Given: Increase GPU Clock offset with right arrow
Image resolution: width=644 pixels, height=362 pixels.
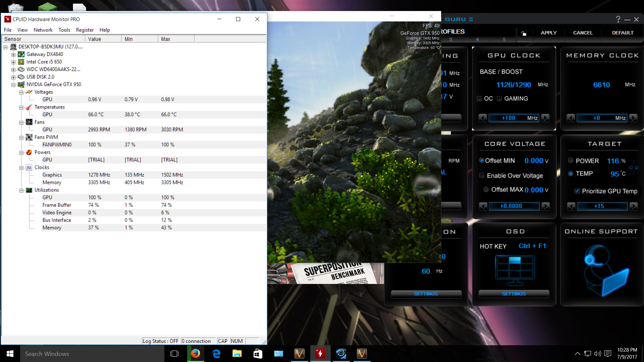Looking at the screenshot, I should pyautogui.click(x=546, y=118).
